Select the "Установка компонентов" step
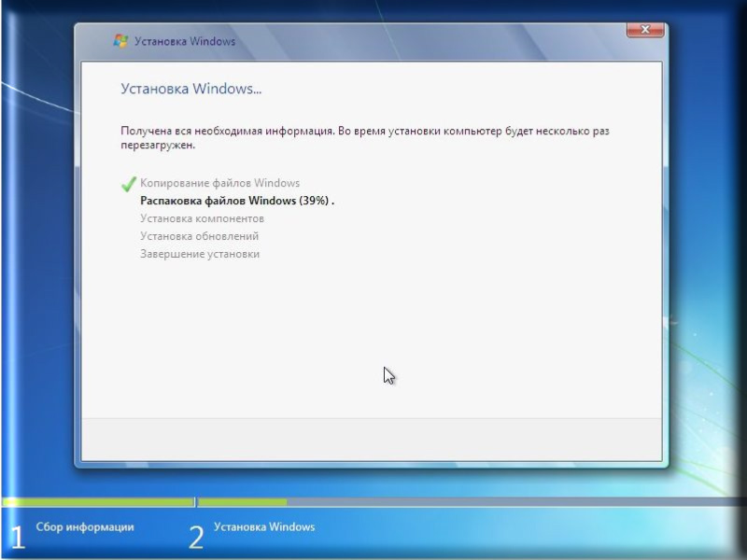This screenshot has height=560, width=747. pos(202,218)
